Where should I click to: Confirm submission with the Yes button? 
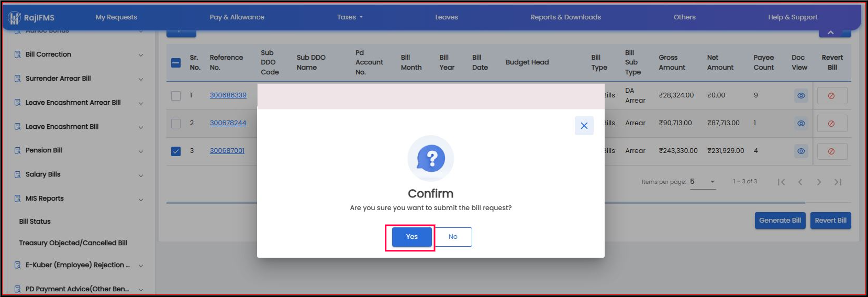[x=412, y=237]
